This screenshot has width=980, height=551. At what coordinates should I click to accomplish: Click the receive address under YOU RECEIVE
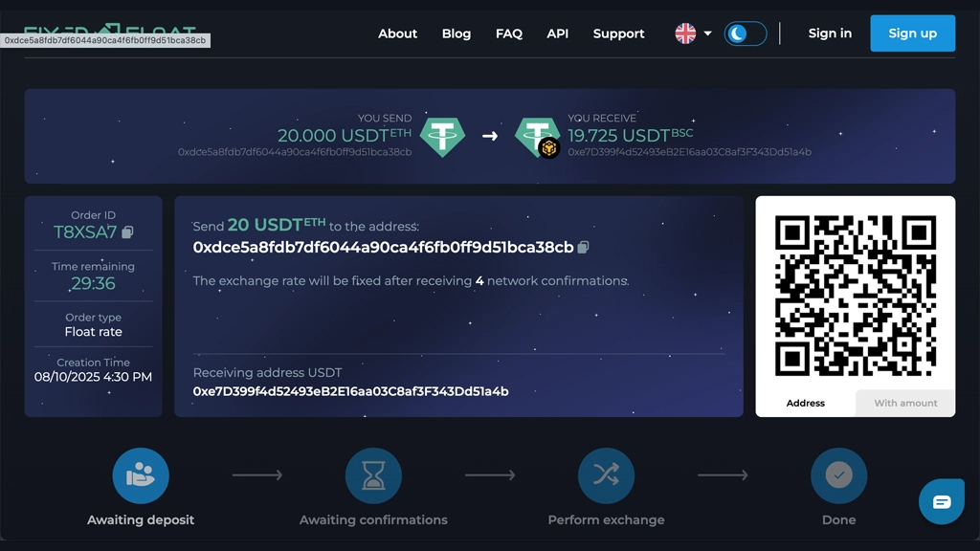point(689,152)
